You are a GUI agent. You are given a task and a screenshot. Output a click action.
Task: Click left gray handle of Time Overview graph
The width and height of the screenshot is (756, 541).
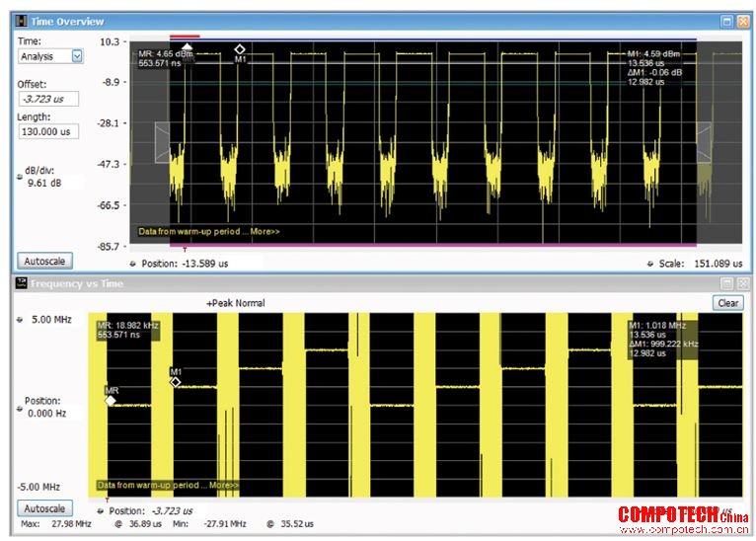(x=162, y=142)
